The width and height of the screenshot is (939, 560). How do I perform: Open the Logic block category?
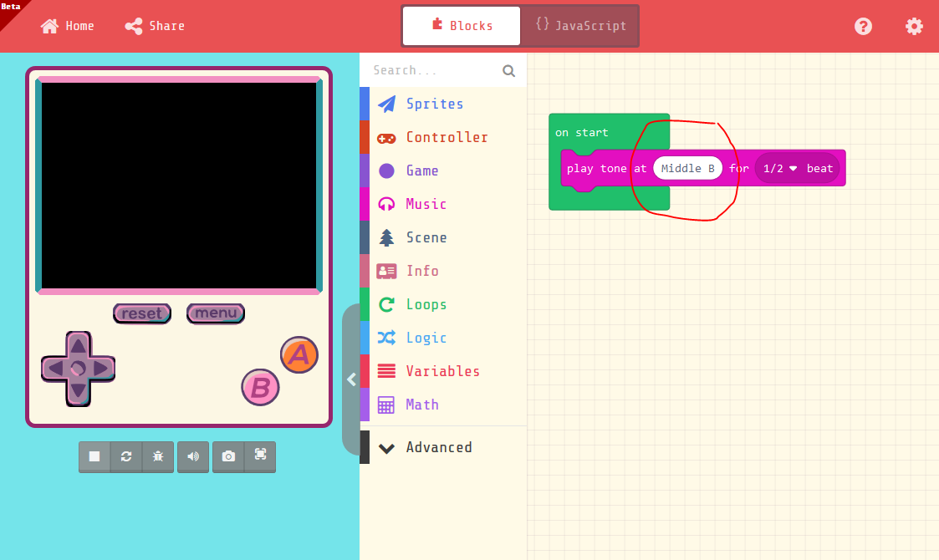[x=443, y=338]
